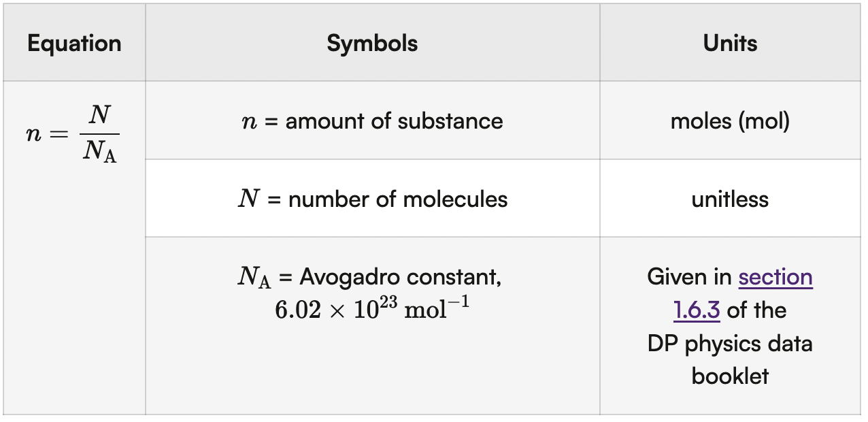Click the N_A symbol before "Avogadro constant"
This screenshot has width=868, height=422.
tap(254, 278)
